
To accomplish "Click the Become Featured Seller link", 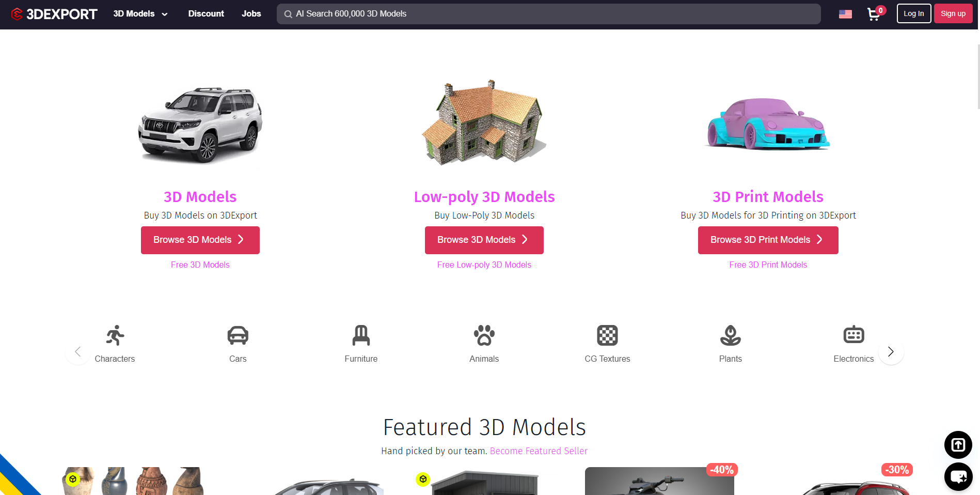I will [x=539, y=451].
